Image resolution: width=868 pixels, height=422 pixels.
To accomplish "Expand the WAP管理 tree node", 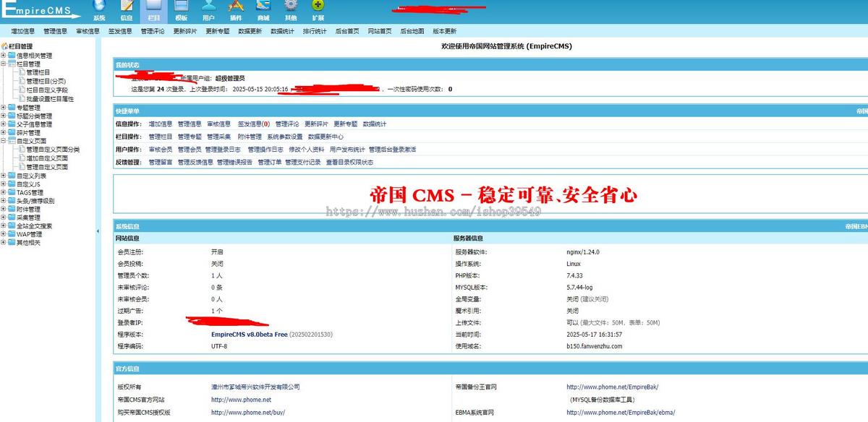I will click(4, 234).
